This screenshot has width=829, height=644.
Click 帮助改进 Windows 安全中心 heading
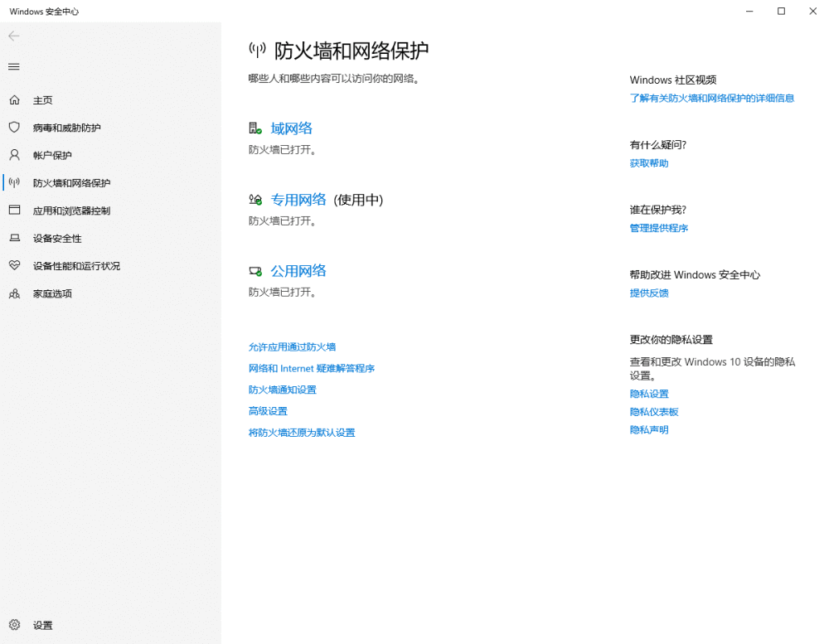pyautogui.click(x=695, y=275)
